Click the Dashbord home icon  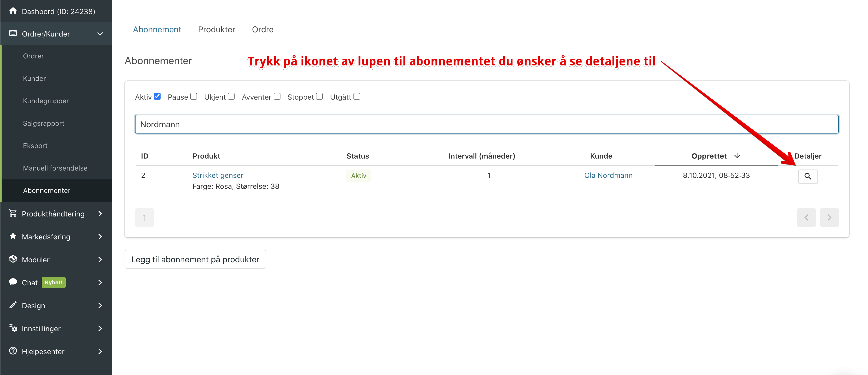[13, 11]
